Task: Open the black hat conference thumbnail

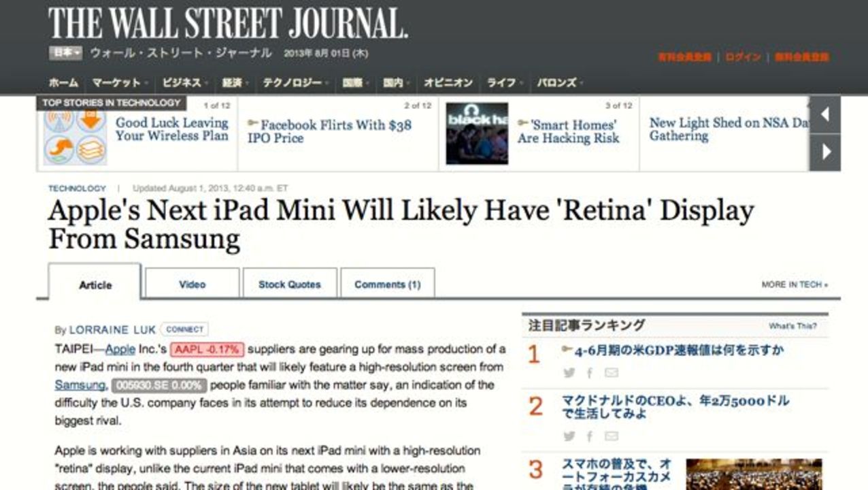Action: (x=477, y=133)
